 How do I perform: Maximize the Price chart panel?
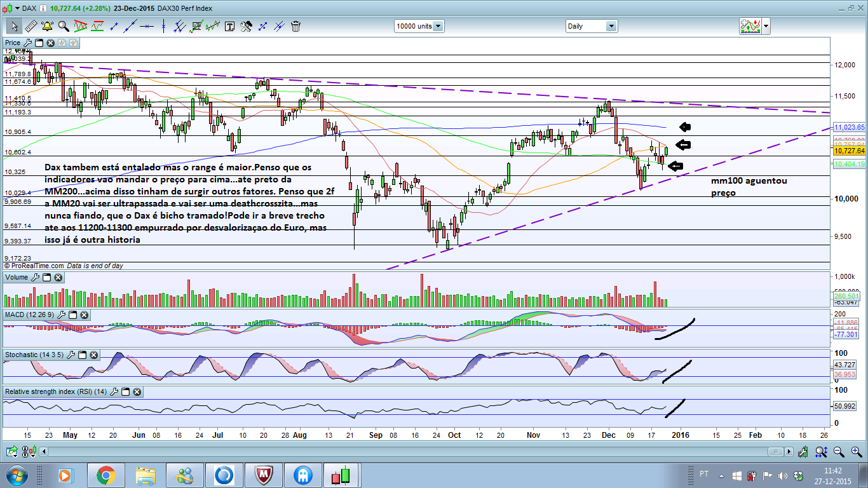click(39, 43)
